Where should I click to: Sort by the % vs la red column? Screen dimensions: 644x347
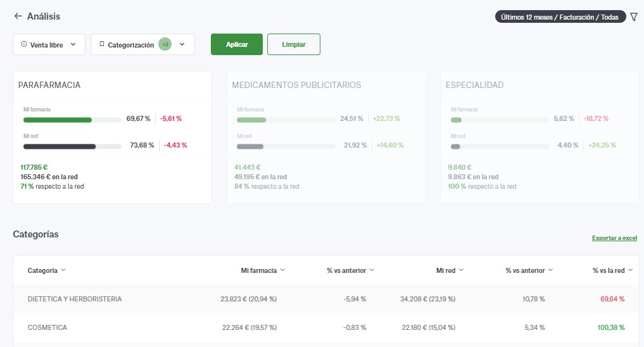point(612,270)
